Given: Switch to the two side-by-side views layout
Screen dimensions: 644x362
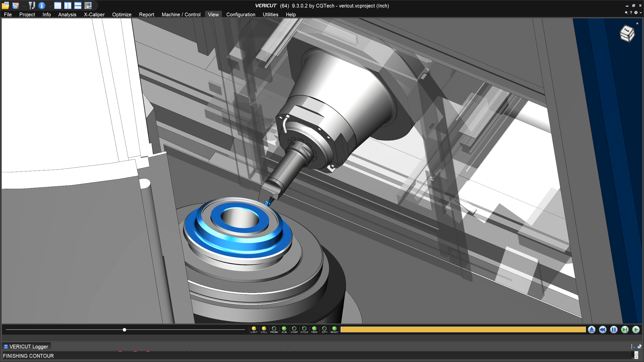Looking at the screenshot, I should (x=68, y=5).
